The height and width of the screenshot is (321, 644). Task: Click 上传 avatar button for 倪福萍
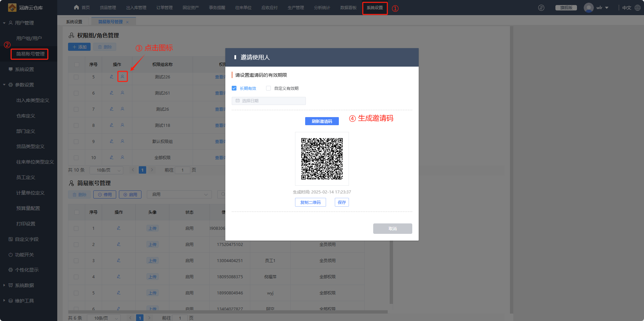(152, 277)
